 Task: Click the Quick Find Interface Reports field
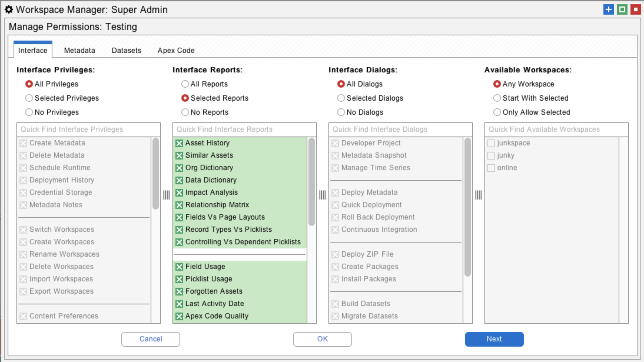(245, 129)
